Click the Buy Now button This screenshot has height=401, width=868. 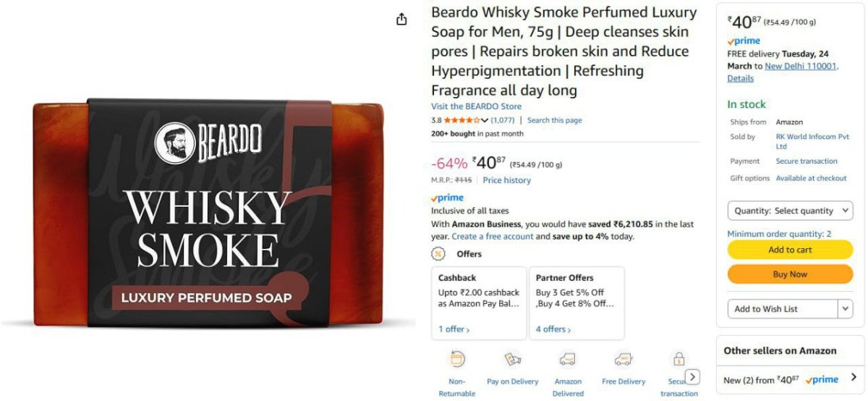[790, 274]
